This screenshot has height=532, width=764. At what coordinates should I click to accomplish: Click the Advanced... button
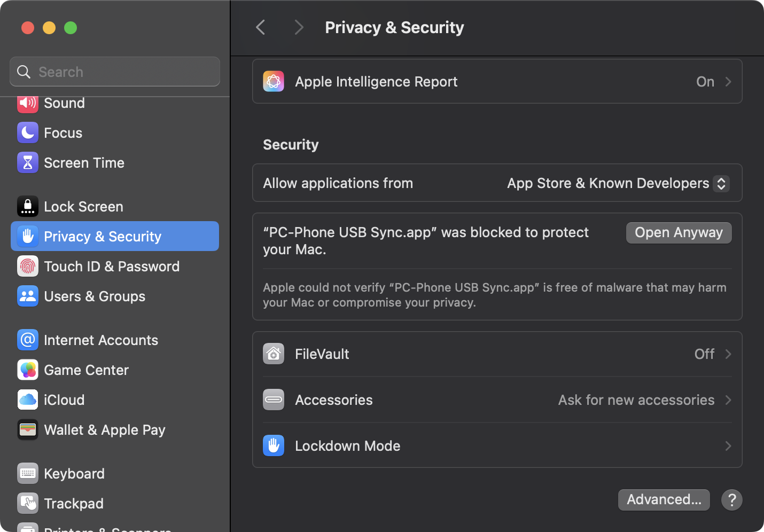coord(664,500)
